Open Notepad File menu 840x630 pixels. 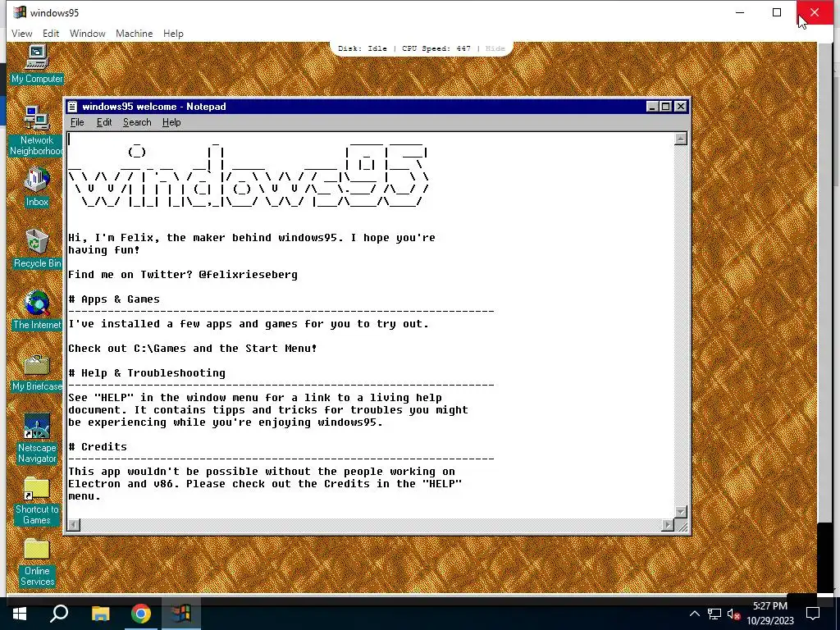click(x=77, y=122)
